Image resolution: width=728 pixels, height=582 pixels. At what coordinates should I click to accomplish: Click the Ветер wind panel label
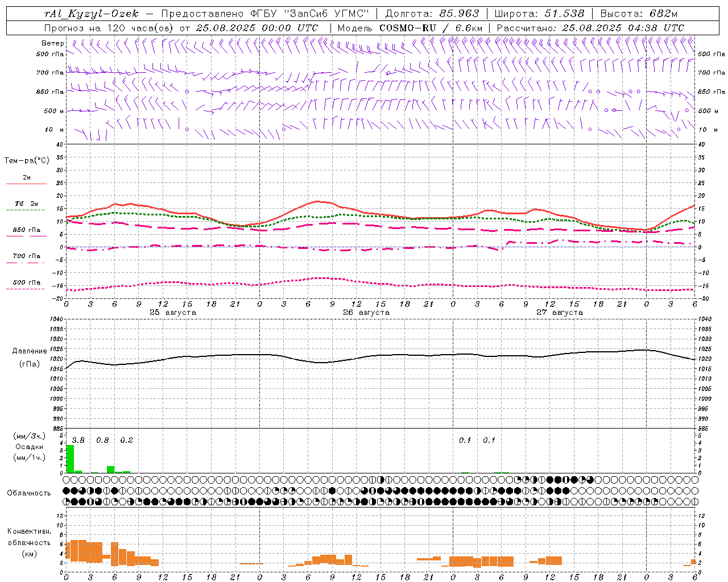(x=53, y=43)
